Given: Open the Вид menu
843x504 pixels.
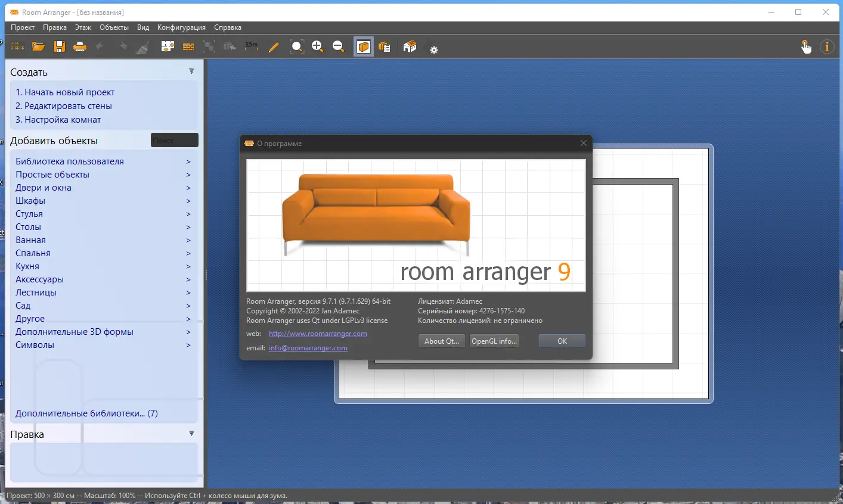Looking at the screenshot, I should [x=143, y=27].
